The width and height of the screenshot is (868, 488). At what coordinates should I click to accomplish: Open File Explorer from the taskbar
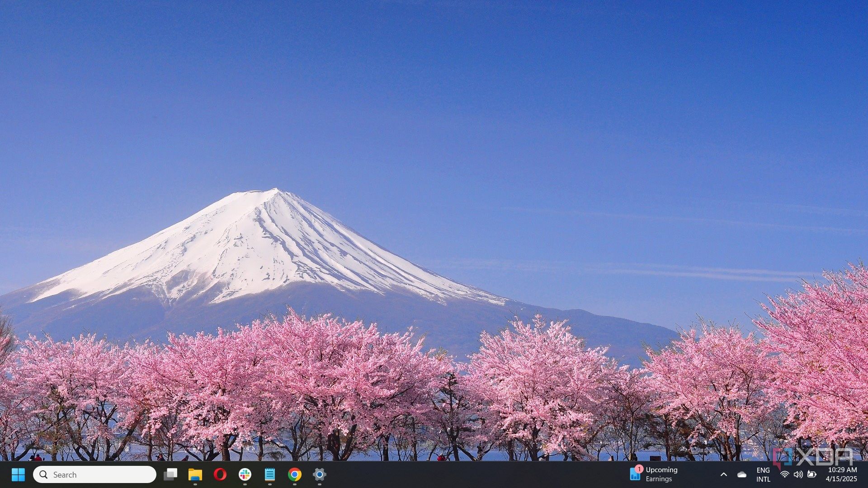[x=195, y=474]
